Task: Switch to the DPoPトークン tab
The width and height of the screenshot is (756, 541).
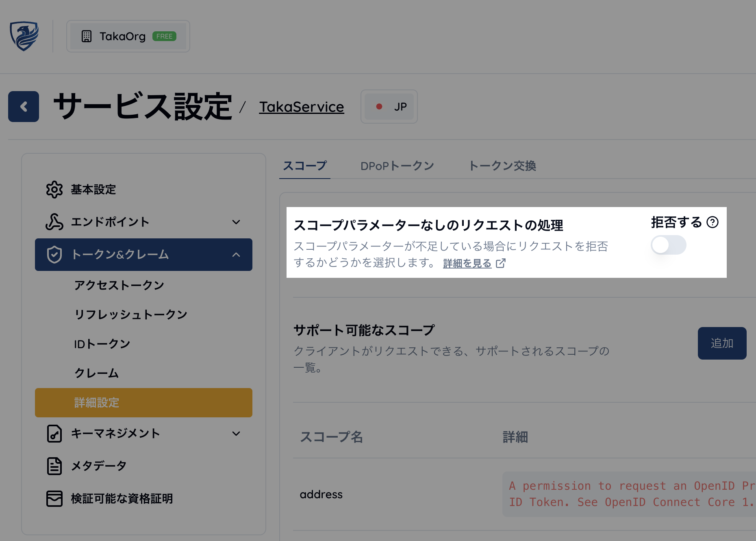Action: tap(397, 166)
